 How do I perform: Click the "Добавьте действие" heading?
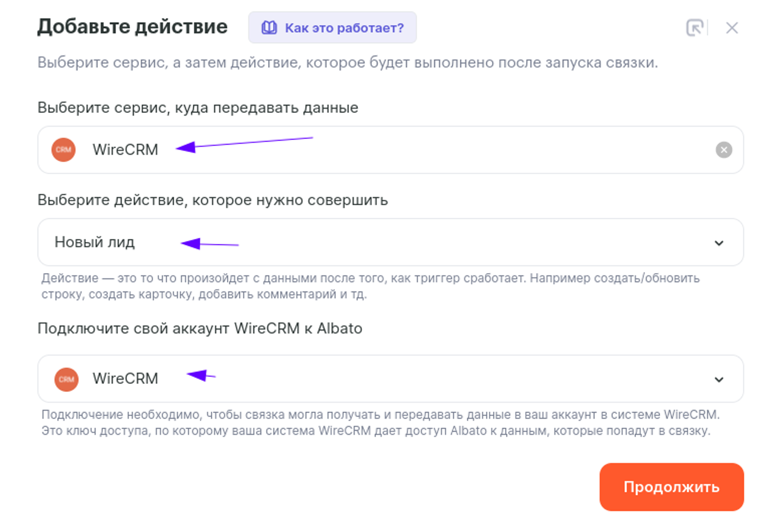[x=132, y=27]
